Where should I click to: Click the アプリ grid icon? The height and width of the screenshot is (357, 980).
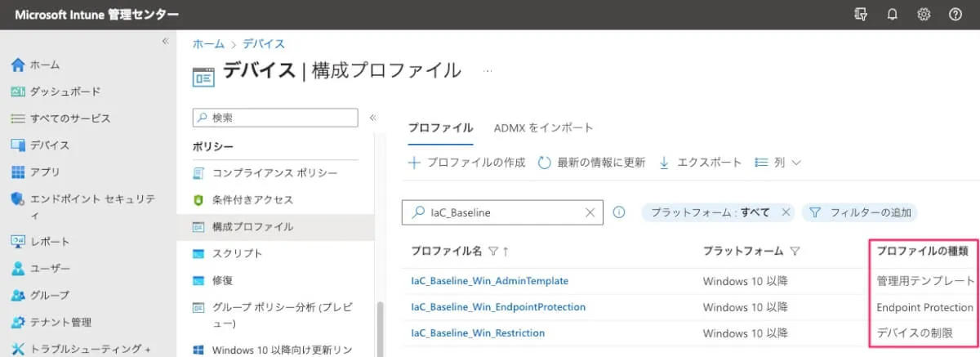pos(18,172)
